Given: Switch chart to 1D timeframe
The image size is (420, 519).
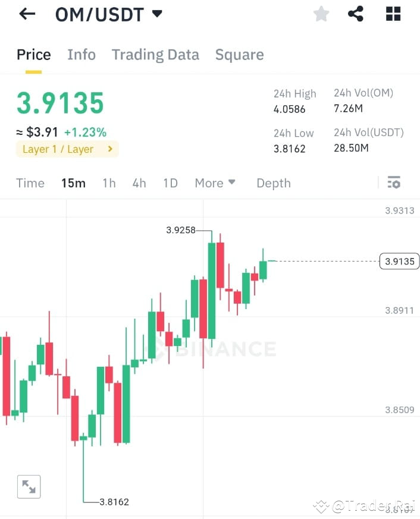Looking at the screenshot, I should [170, 183].
